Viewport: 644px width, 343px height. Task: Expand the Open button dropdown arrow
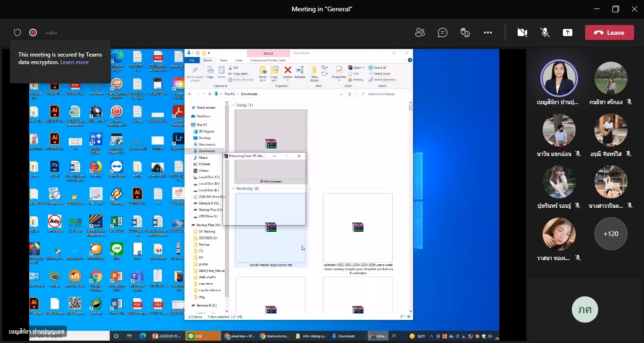point(363,68)
